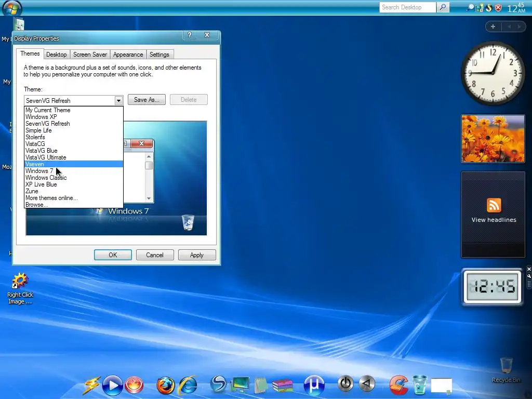Open the computer monitor icon in the dock
Image resolution: width=532 pixels, height=399 pixels.
[x=240, y=385]
